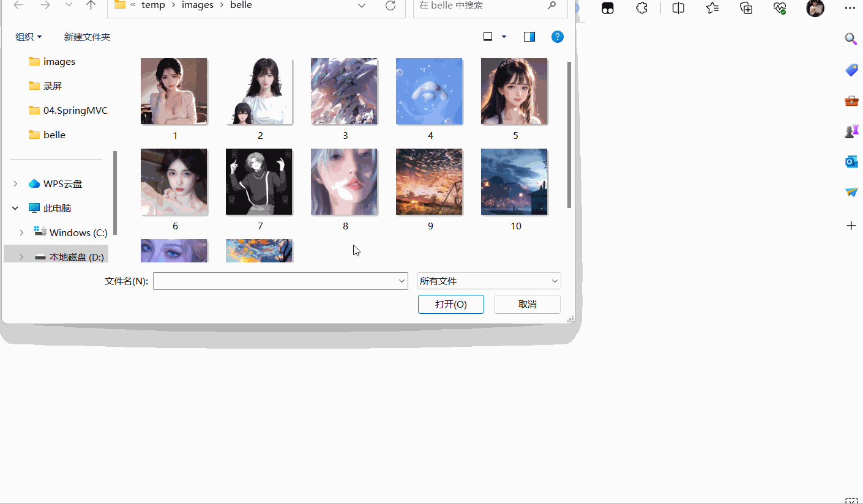863x504 pixels.
Task: Open sidebar tools briefcase icon
Action: pos(851,100)
